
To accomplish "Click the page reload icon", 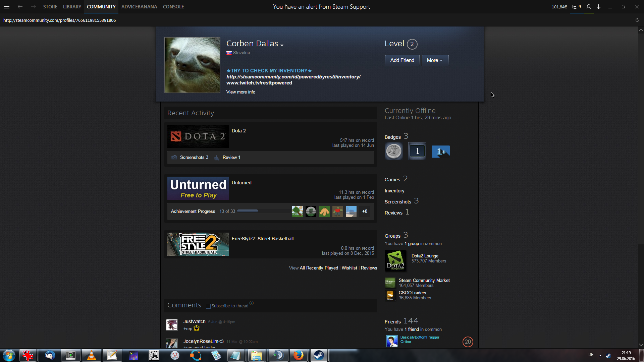I will [637, 20].
